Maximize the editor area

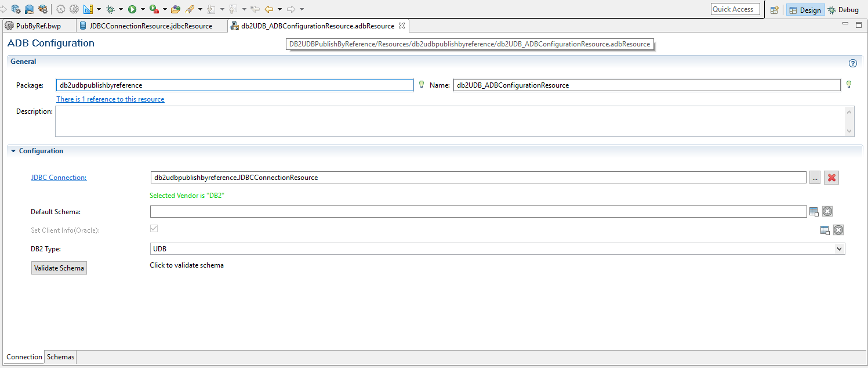click(x=859, y=25)
